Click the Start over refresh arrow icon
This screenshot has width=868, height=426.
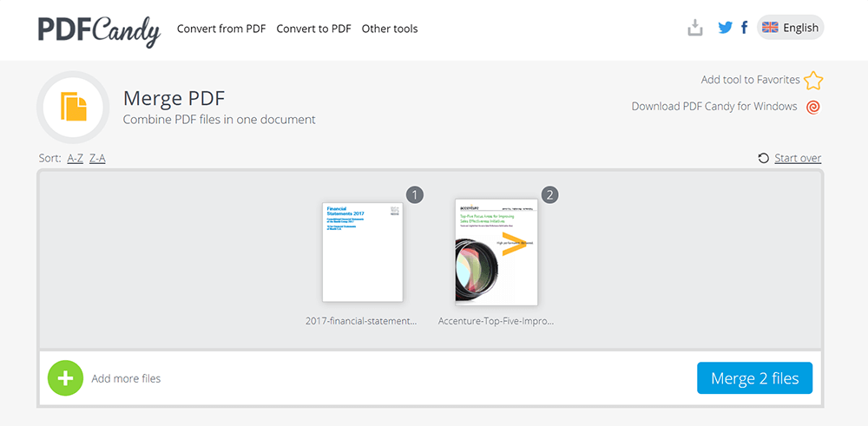pos(763,158)
